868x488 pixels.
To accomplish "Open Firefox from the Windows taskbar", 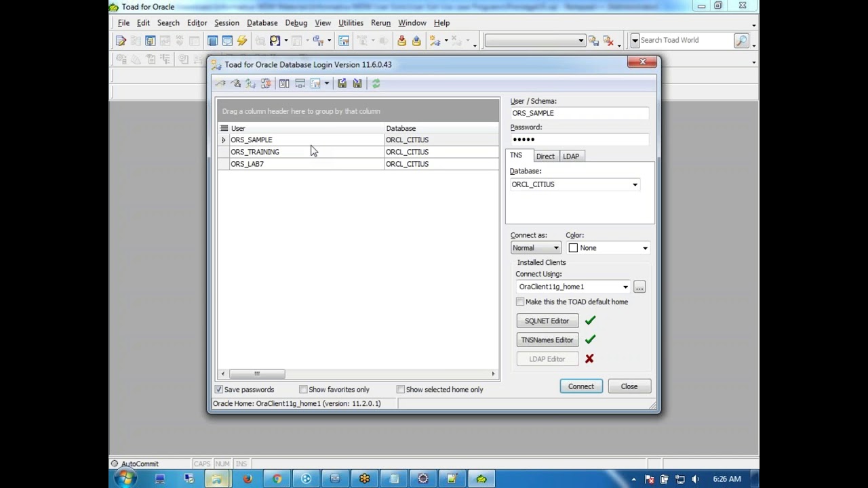I will pos(248,479).
